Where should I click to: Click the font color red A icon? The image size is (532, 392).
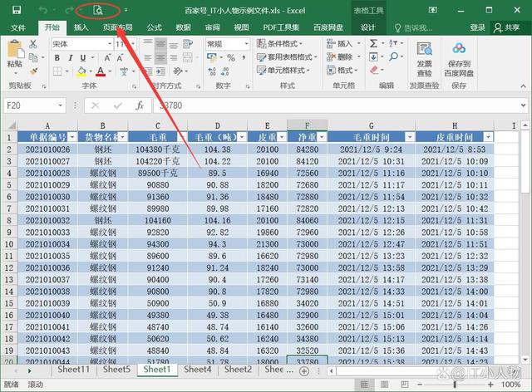tap(100, 71)
